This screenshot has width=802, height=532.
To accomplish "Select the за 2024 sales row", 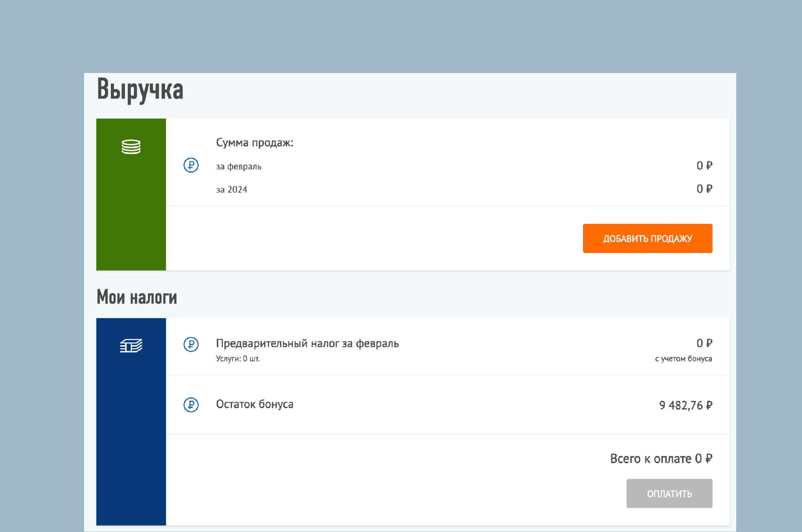I will pos(231,190).
